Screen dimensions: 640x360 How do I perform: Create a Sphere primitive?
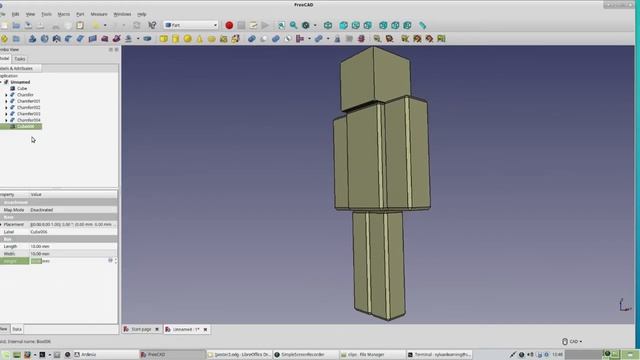(x=187, y=39)
